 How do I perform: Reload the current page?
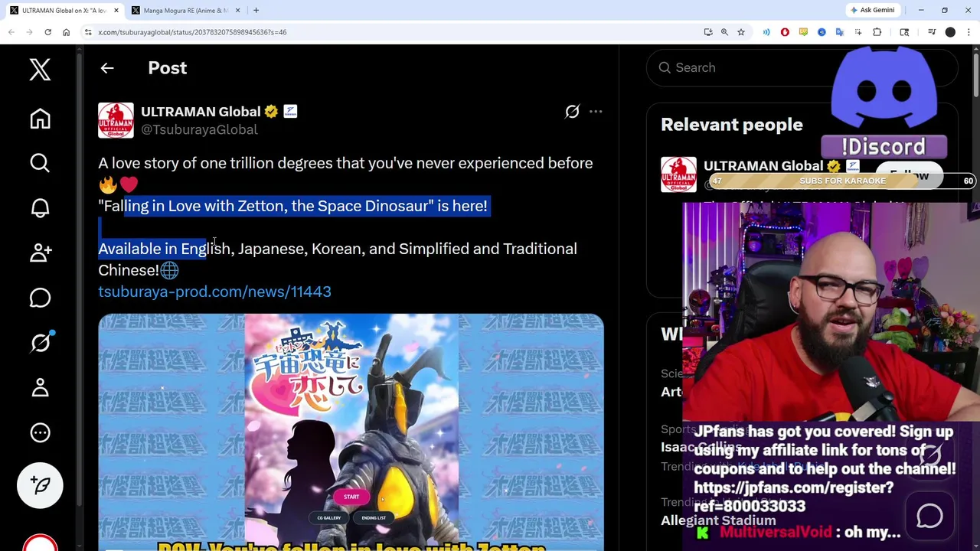(x=47, y=32)
